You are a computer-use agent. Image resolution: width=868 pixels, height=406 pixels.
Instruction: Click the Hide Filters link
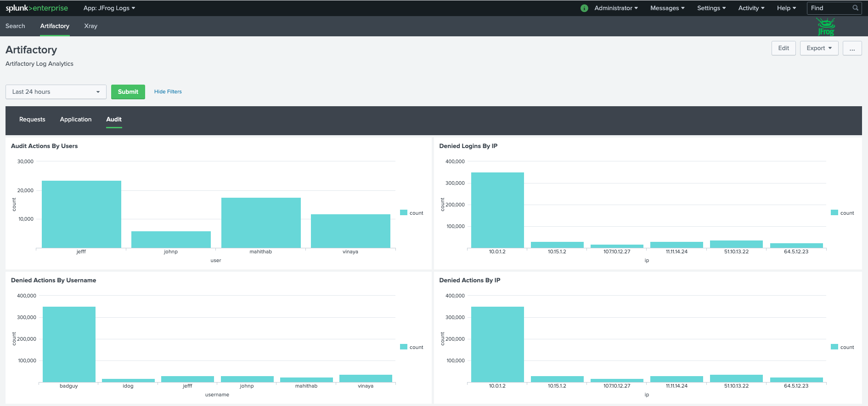[x=168, y=92]
